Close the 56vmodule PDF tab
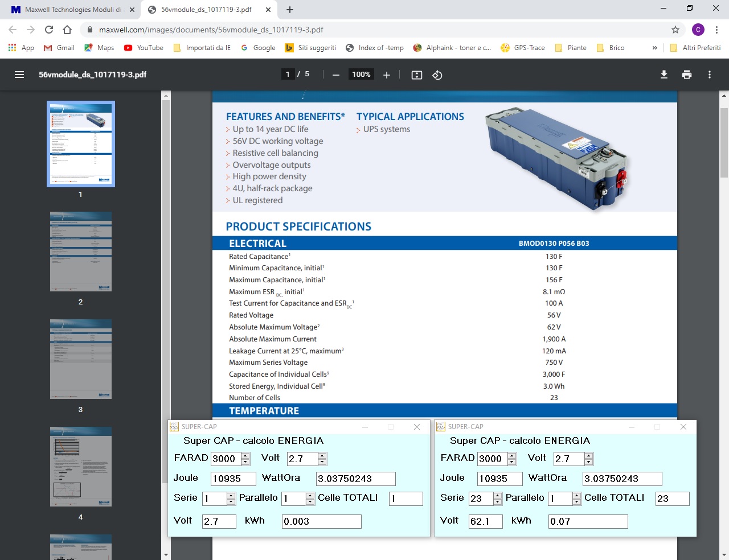 [268, 10]
